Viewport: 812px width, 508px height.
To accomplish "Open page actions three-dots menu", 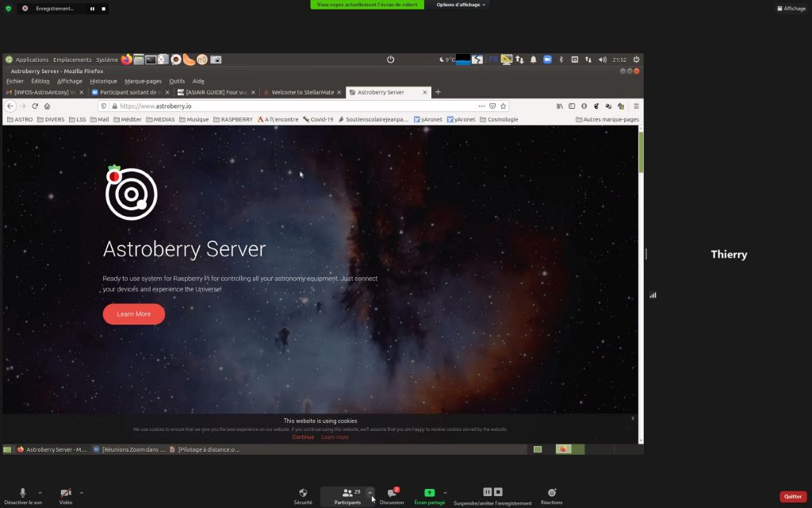I will (x=481, y=106).
